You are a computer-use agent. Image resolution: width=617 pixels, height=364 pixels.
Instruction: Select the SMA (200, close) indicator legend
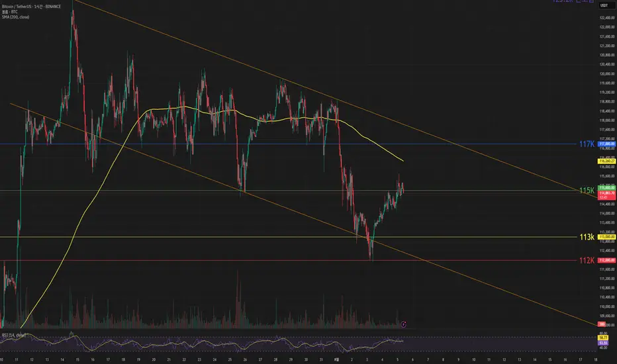15,17
